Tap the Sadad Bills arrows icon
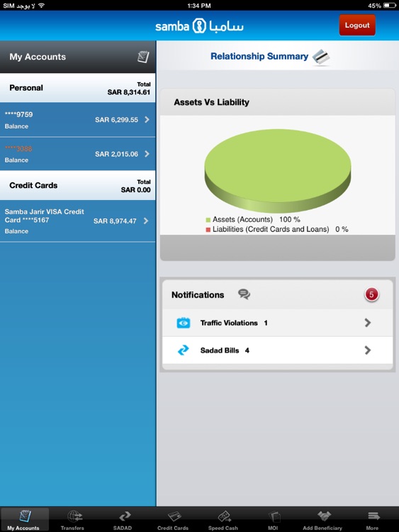This screenshot has height=532, width=399. (184, 350)
